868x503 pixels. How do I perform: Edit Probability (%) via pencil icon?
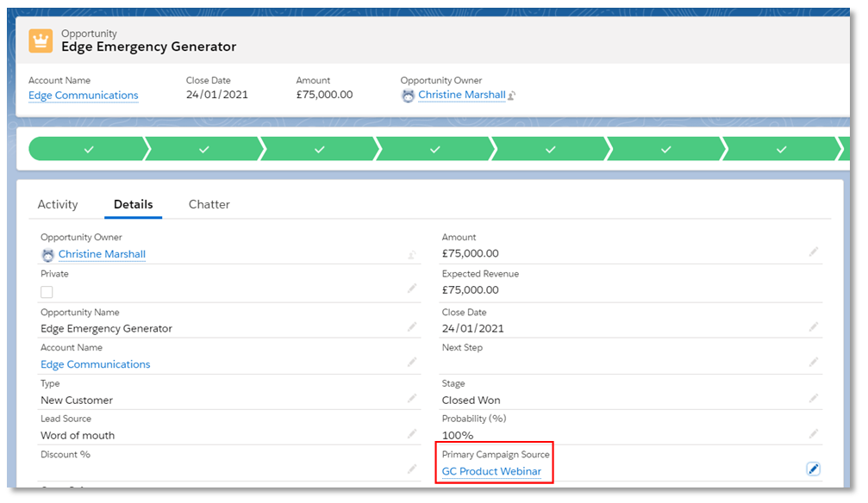click(813, 433)
